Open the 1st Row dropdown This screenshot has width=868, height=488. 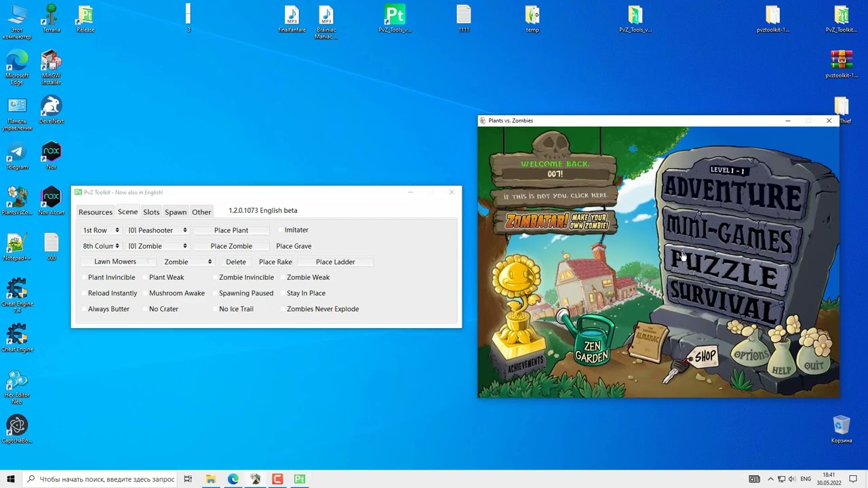100,230
